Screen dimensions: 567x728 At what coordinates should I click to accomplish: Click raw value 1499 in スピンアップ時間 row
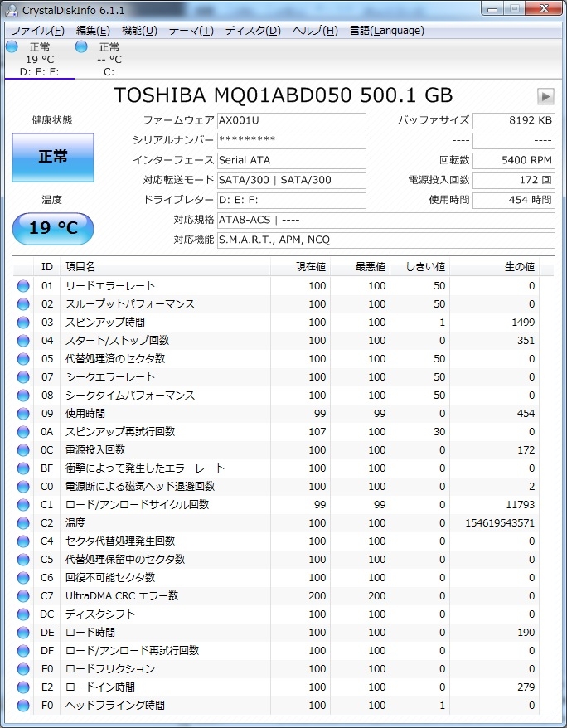[x=523, y=323]
